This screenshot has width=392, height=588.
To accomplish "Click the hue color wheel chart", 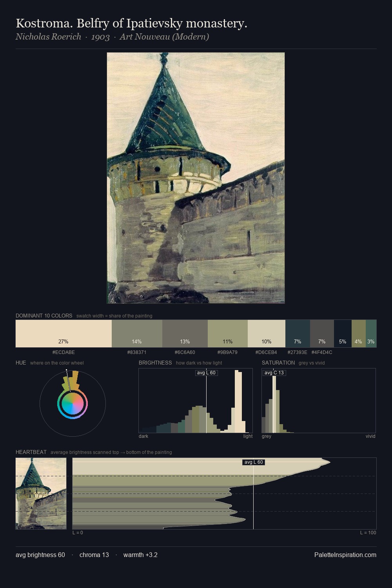I will [x=73, y=403].
